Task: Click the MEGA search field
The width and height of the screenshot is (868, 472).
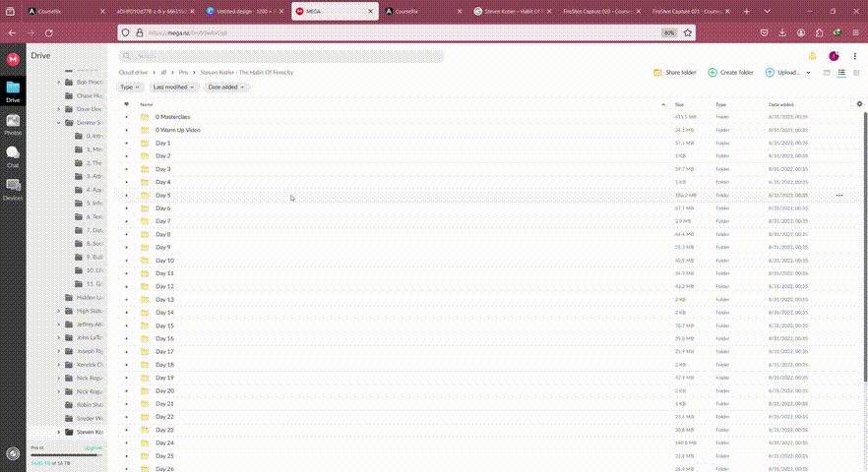Action: tap(280, 56)
